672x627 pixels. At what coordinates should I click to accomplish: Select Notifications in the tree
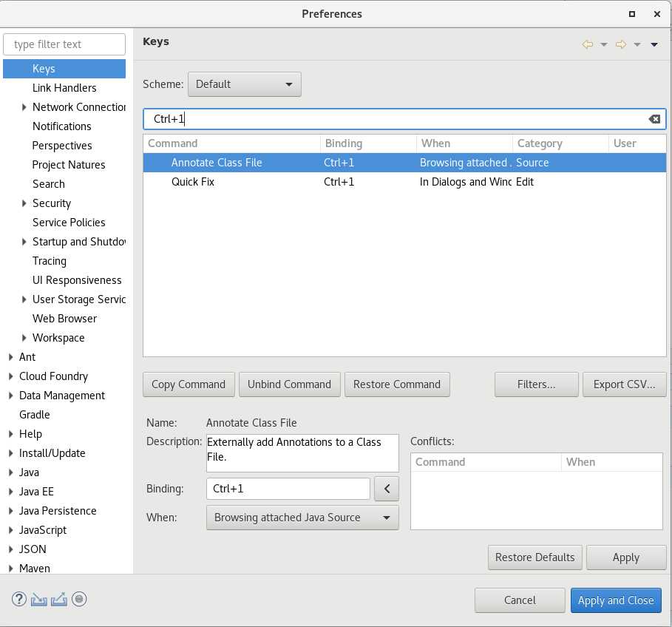[x=61, y=126]
